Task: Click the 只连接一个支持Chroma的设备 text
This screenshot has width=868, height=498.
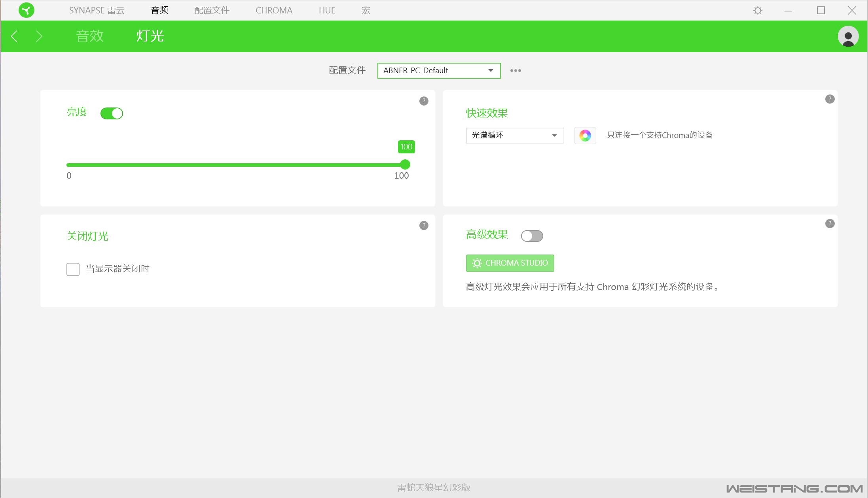Action: (660, 135)
